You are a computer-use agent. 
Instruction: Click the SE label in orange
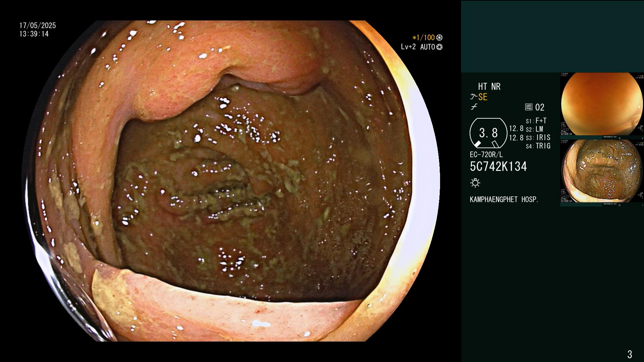point(483,97)
